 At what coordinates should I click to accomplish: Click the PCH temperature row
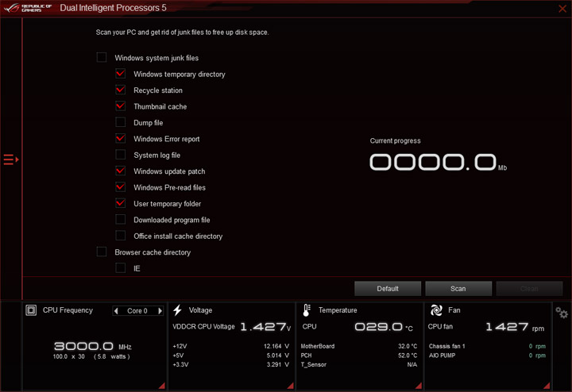(x=359, y=355)
